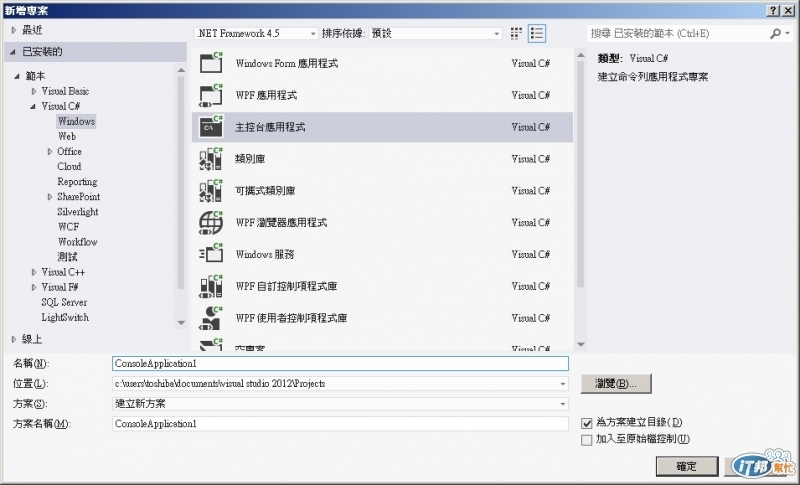
Task: Click category tree scroll down arrow
Action: [x=181, y=323]
